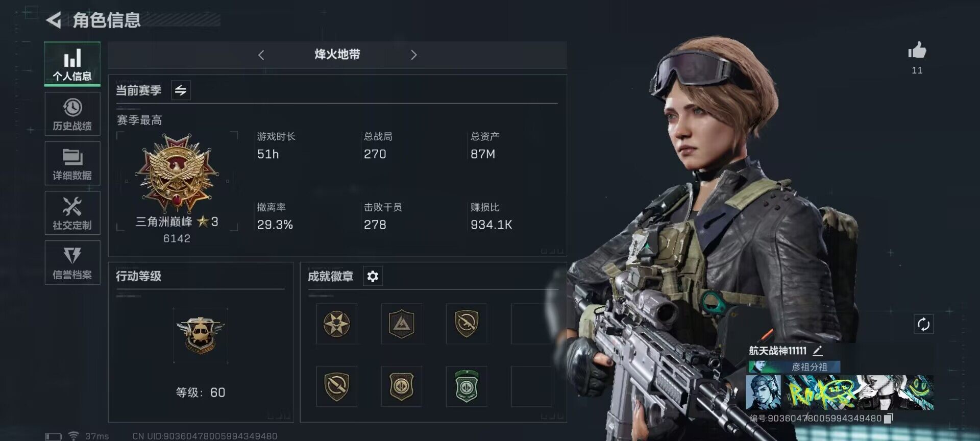Screen dimensions: 980x441
Task: Select the 个人信息 tab
Action: [72, 64]
